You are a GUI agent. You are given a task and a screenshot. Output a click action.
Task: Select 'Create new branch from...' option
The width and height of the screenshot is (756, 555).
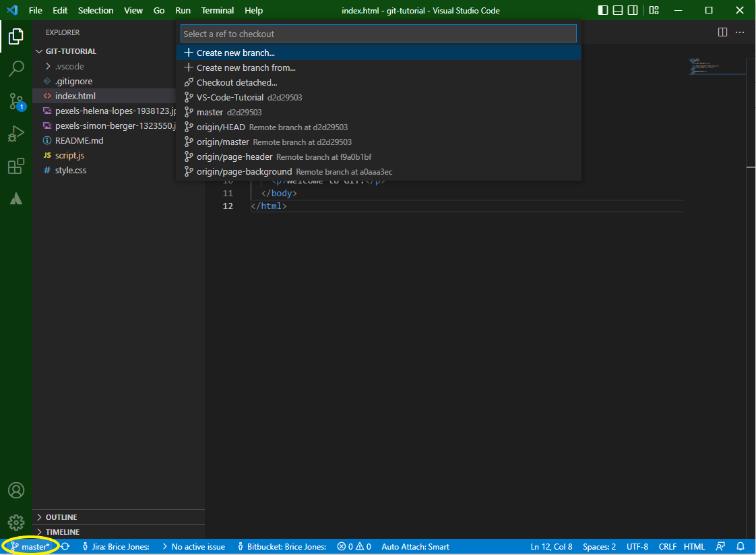246,67
